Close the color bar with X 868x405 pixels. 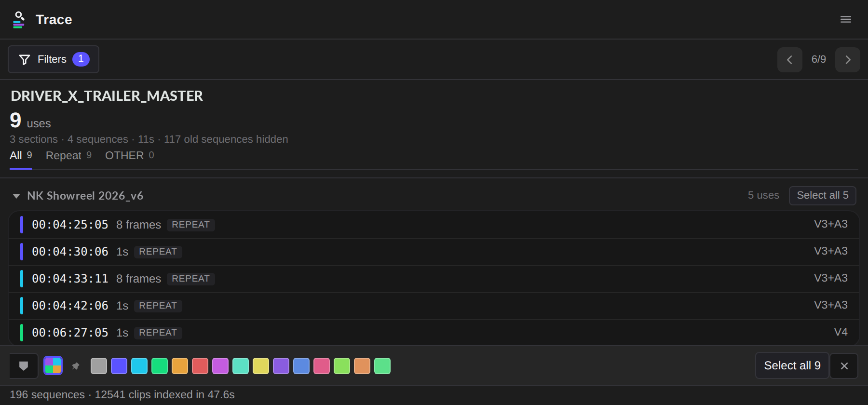point(844,366)
